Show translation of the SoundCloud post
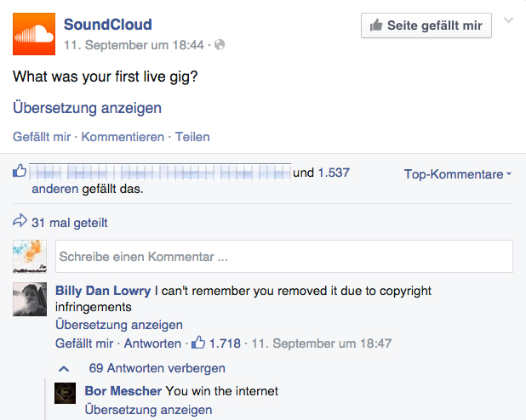 coord(87,108)
